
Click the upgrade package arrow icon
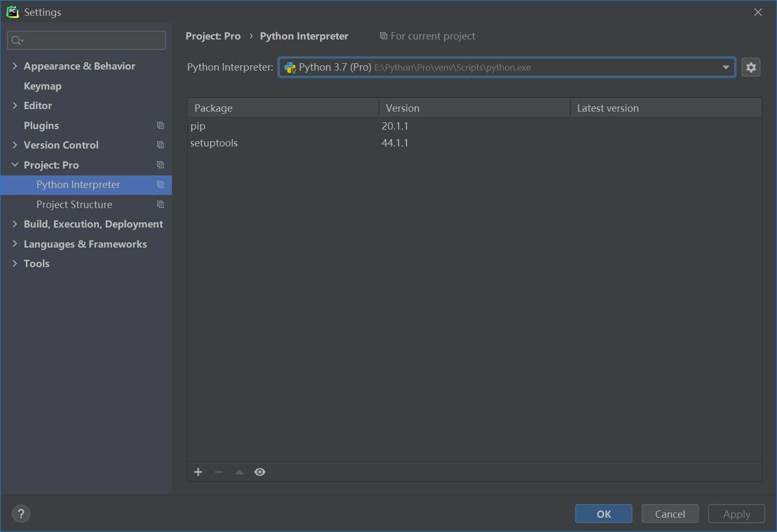pyautogui.click(x=239, y=472)
